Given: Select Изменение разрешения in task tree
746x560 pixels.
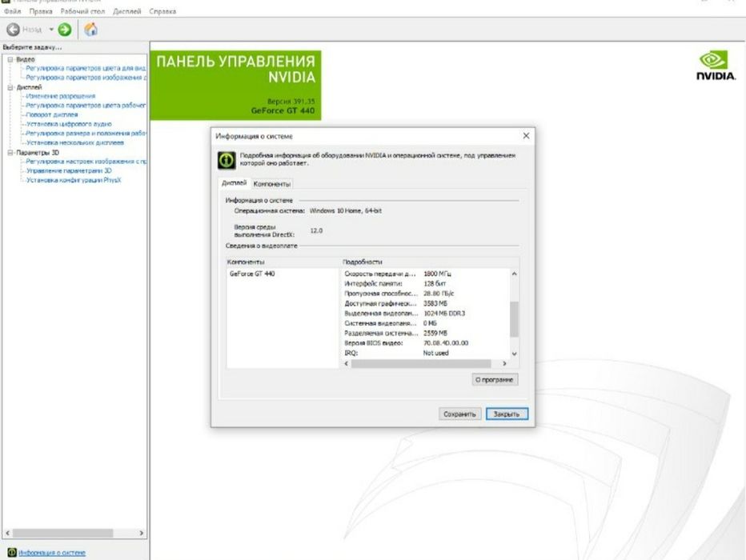Looking at the screenshot, I should (61, 96).
